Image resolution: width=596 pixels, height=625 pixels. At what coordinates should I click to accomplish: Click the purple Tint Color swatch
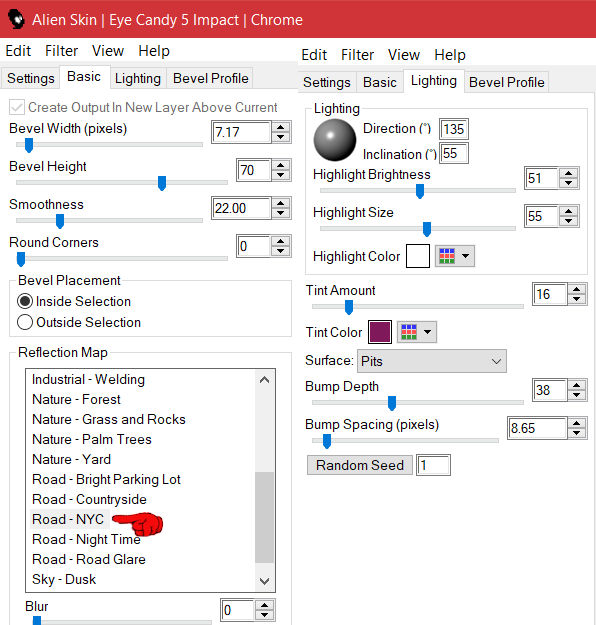pyautogui.click(x=380, y=332)
